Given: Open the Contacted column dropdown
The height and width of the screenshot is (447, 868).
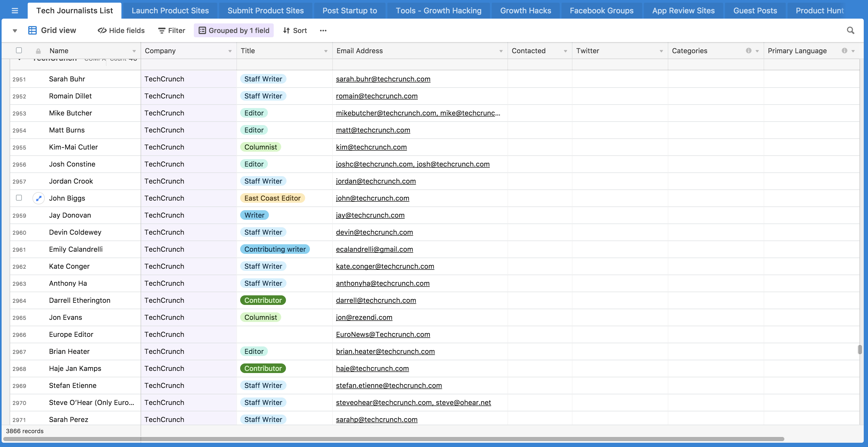Looking at the screenshot, I should coord(566,51).
